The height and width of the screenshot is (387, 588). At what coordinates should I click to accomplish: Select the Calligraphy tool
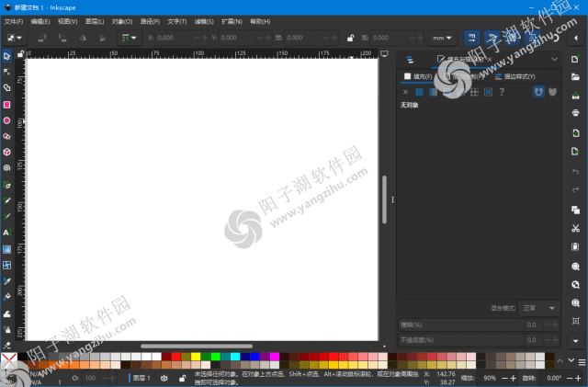coord(6,216)
